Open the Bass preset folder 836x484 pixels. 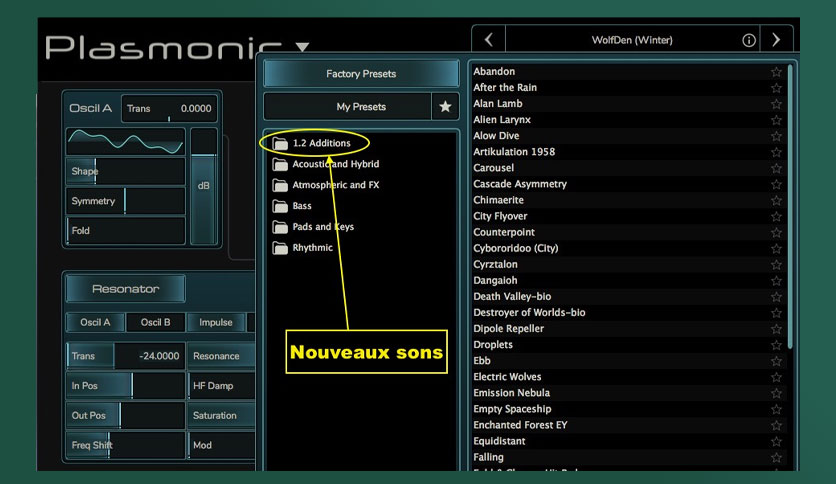[x=292, y=206]
